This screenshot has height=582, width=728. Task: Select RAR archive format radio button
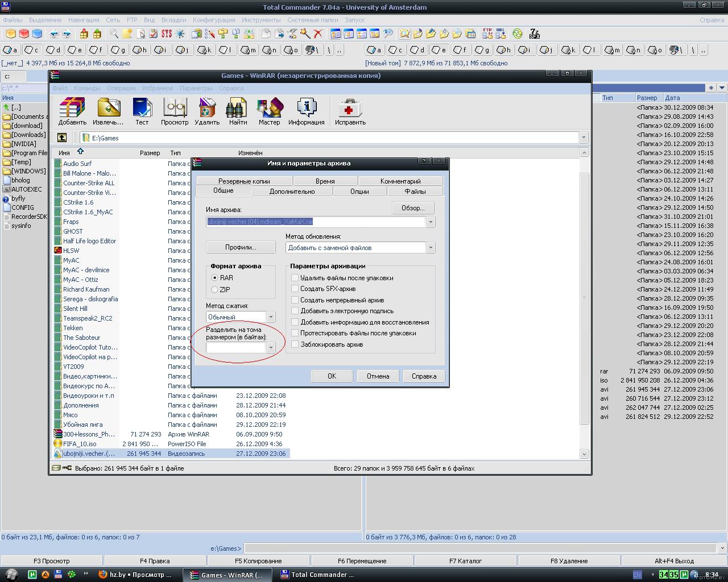click(214, 278)
